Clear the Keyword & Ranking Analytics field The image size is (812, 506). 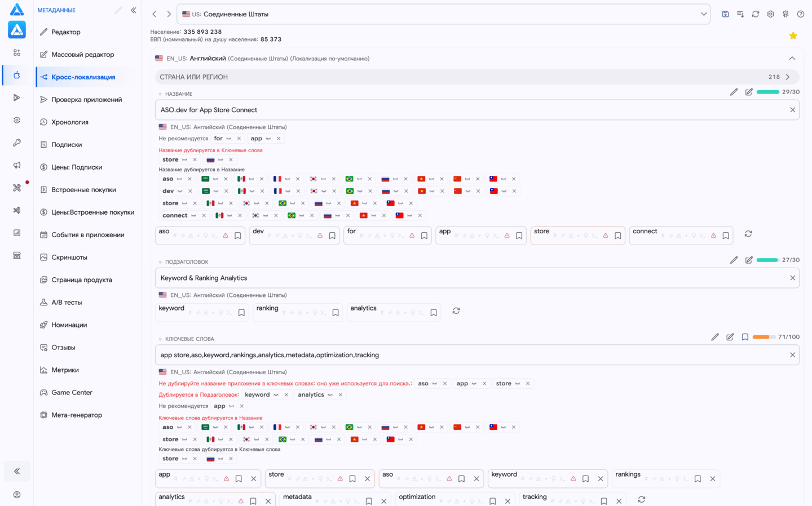pyautogui.click(x=792, y=278)
